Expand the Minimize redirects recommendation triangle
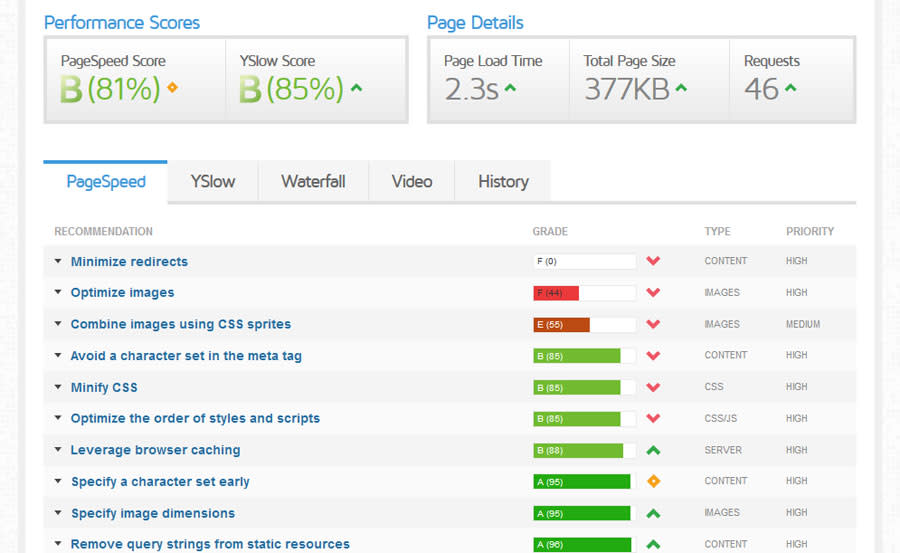900x553 pixels. pos(58,261)
